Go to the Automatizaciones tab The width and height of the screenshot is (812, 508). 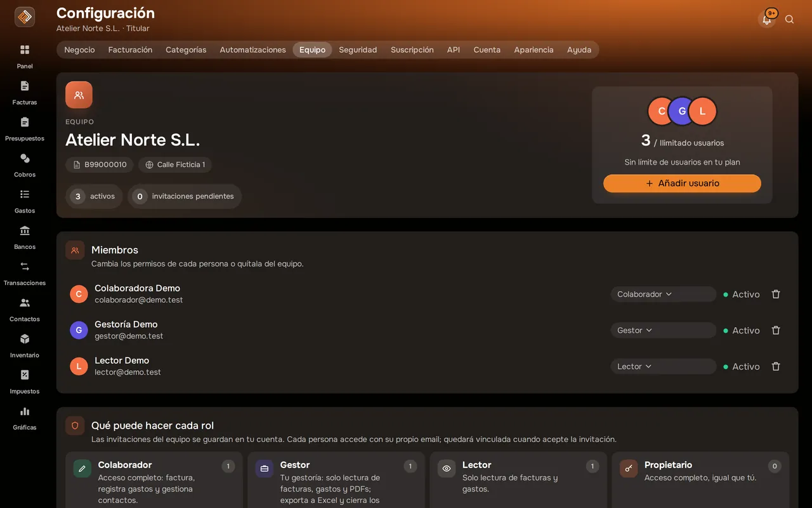point(252,50)
